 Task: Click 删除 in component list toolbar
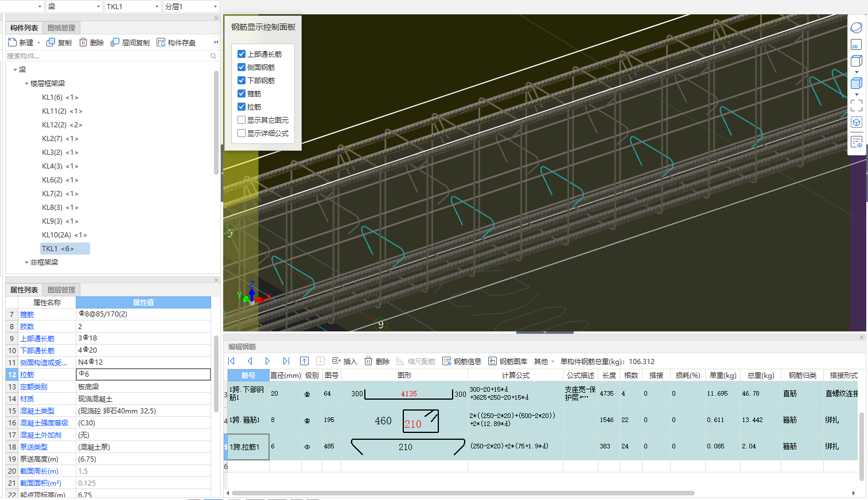[91, 42]
